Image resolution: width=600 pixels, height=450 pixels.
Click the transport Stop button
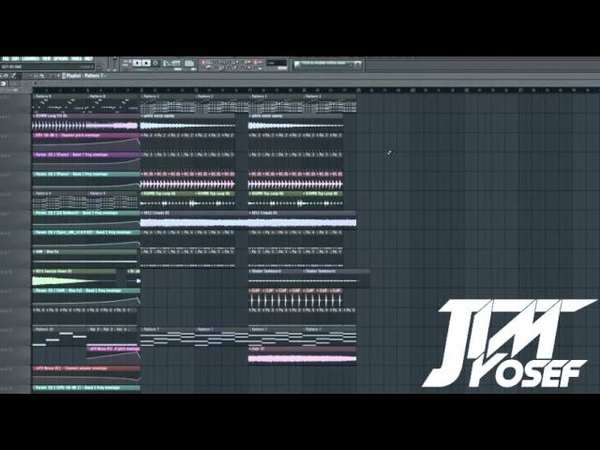click(x=146, y=63)
